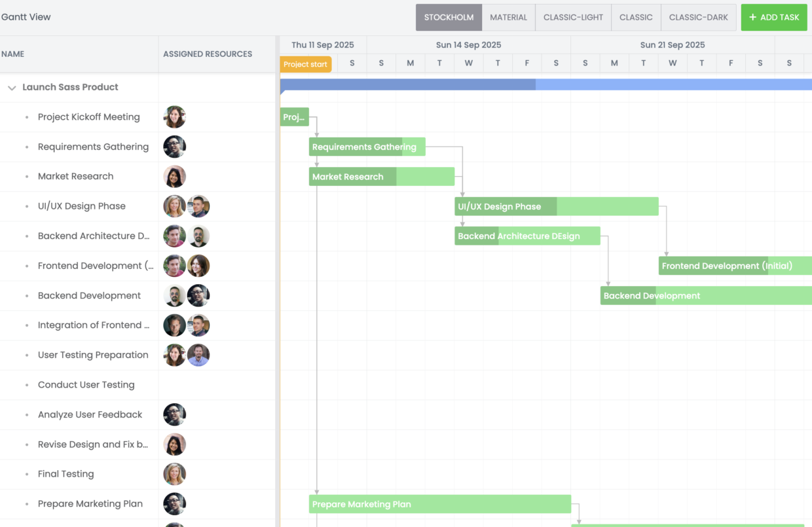This screenshot has width=812, height=527.
Task: Click the Sun 21 Sep 2025 timeline header
Action: tap(673, 45)
